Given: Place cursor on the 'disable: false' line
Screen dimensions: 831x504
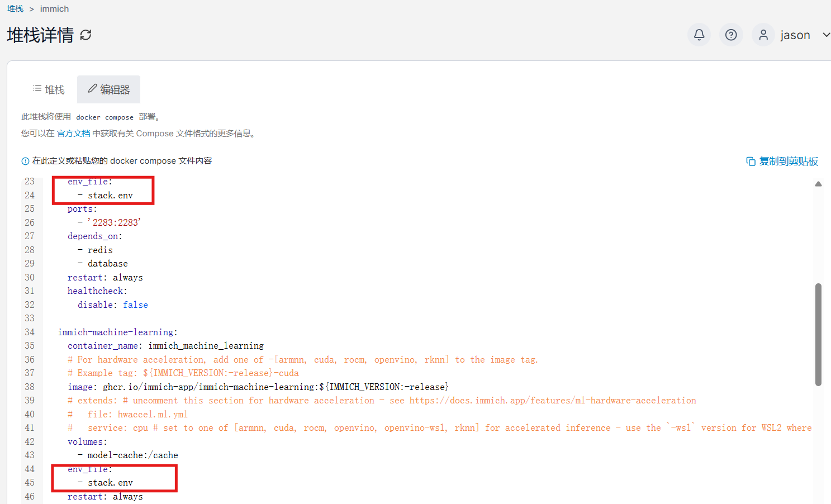Looking at the screenshot, I should 112,305.
